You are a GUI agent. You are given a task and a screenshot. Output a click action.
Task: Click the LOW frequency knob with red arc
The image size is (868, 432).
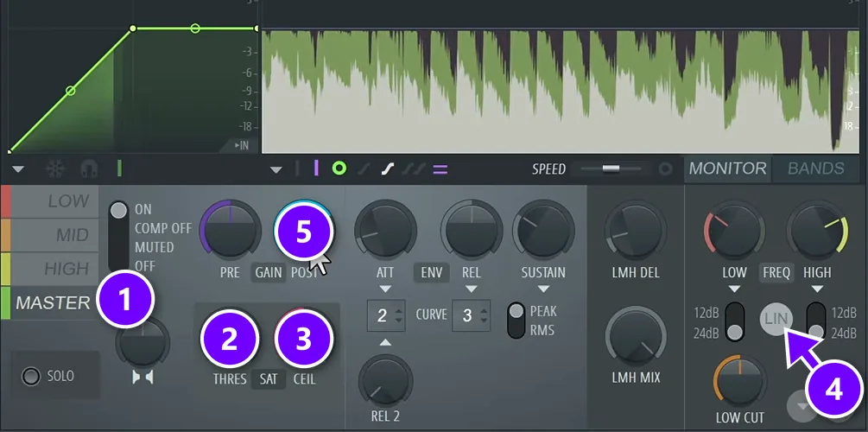pos(734,230)
